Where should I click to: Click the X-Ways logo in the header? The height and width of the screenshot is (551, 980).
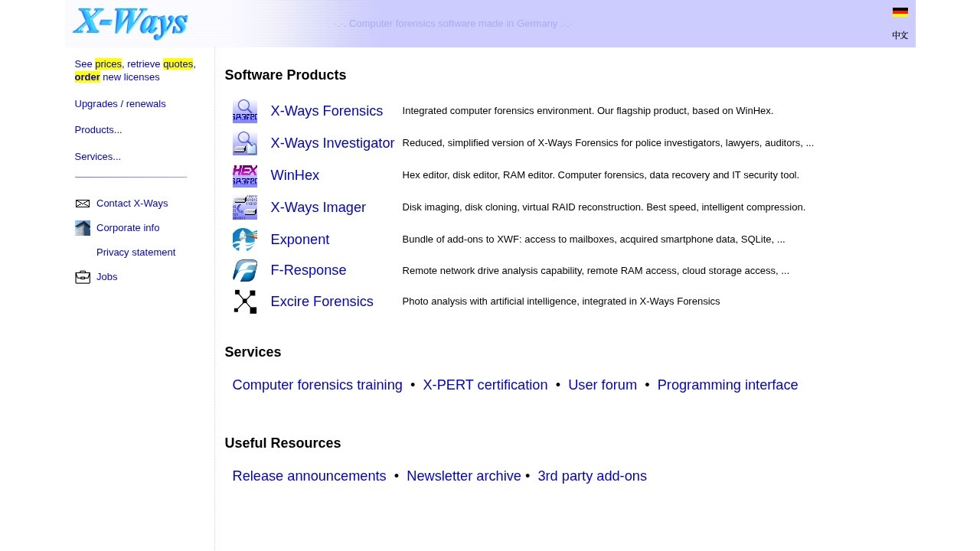[x=130, y=23]
